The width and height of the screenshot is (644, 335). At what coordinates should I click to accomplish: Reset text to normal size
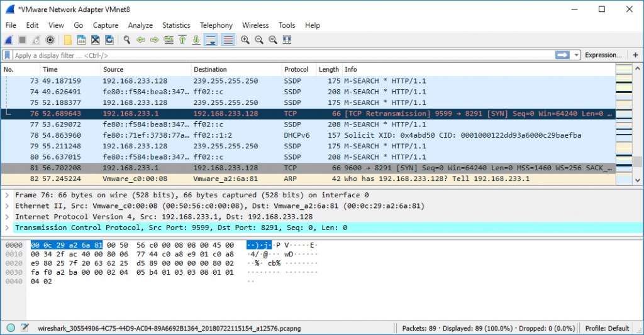tap(273, 40)
